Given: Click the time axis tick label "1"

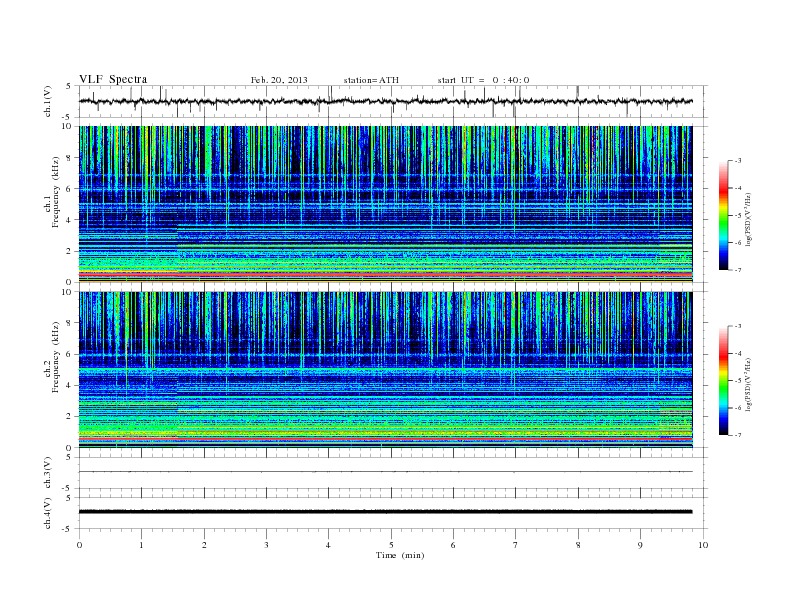Looking at the screenshot, I should tap(141, 545).
